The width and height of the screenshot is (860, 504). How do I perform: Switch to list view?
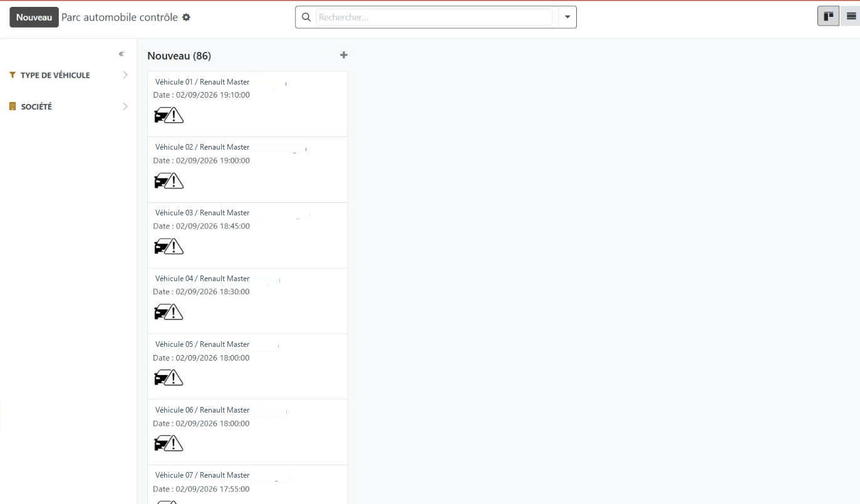851,17
